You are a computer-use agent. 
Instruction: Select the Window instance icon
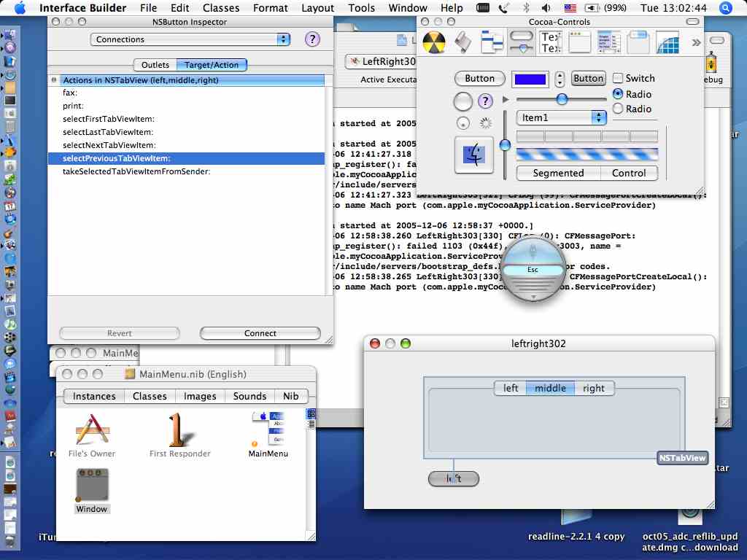tap(92, 491)
